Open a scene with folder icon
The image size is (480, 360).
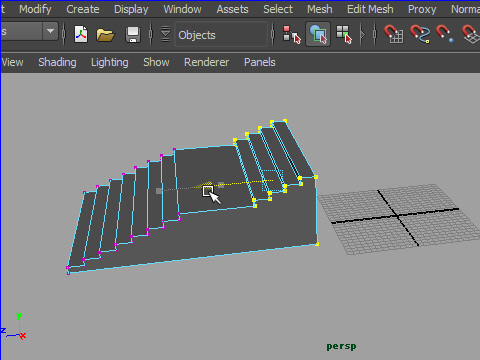(x=105, y=35)
